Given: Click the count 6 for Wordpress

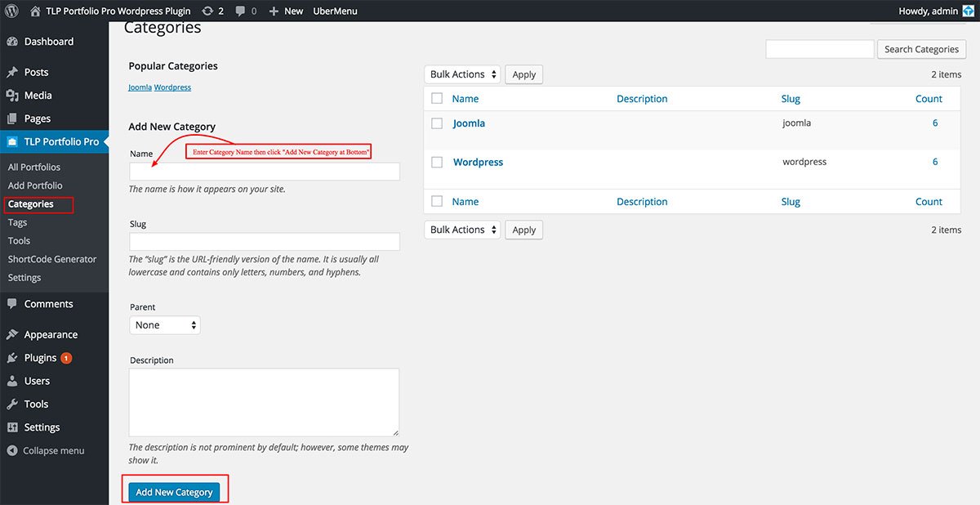Looking at the screenshot, I should [935, 162].
